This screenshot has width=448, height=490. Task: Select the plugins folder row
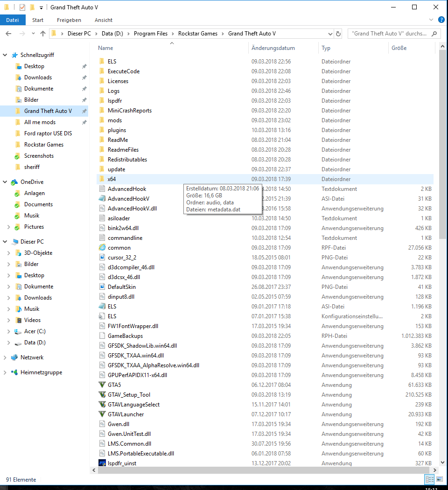265,130
